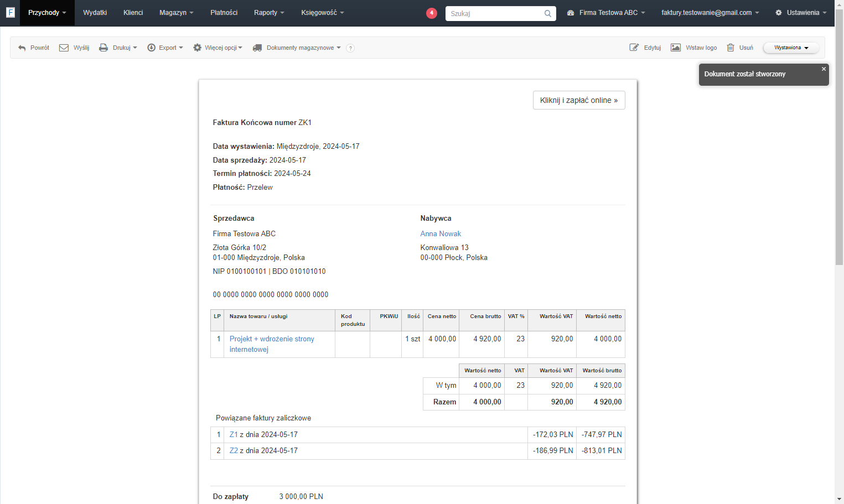Expand Dokumenty magazynowe menu
Viewport: 844px width, 504px height.
click(297, 48)
